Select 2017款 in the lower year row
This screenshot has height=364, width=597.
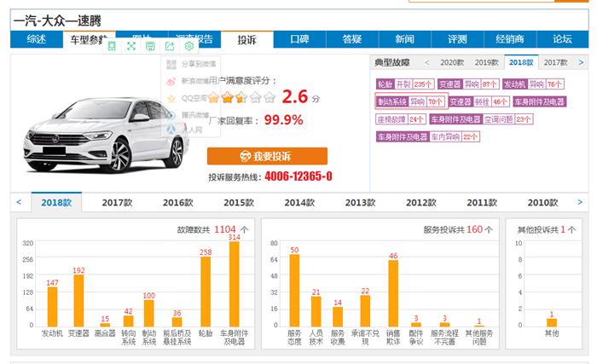[x=117, y=203]
